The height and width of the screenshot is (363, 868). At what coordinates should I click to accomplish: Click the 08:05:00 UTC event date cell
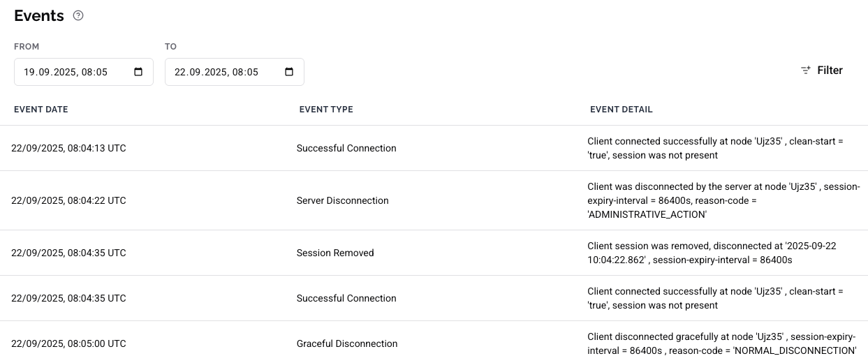68,343
